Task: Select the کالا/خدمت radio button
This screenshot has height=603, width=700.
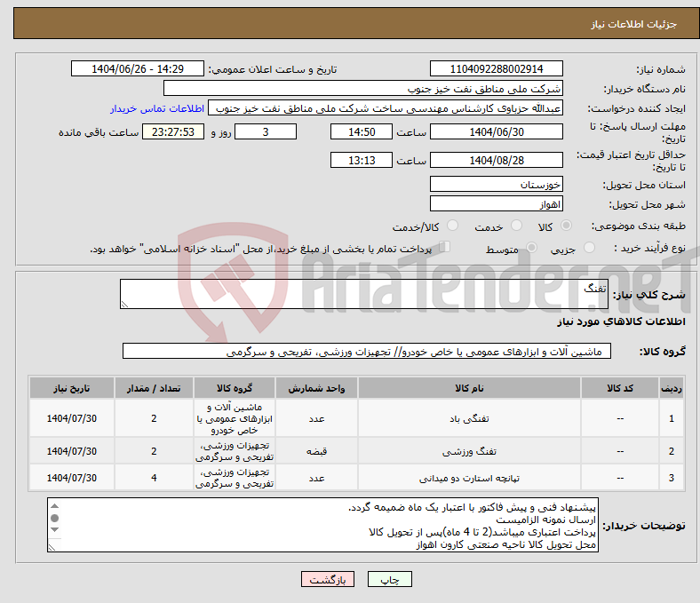Action: pyautogui.click(x=453, y=226)
